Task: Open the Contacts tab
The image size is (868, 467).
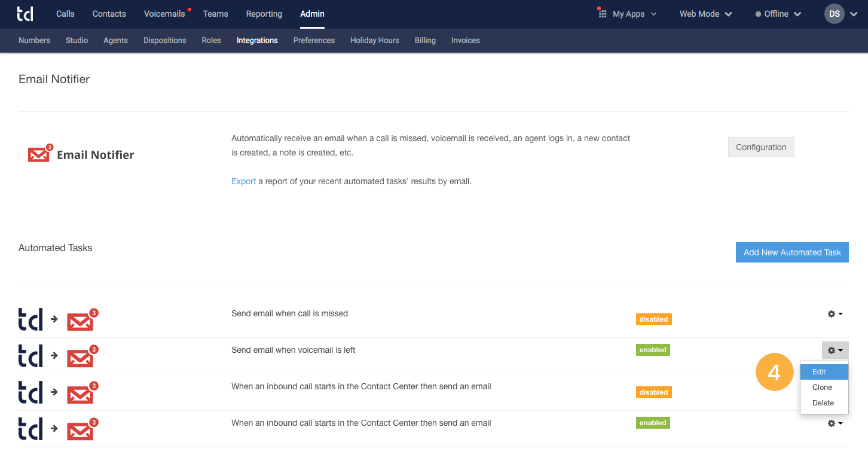Action: (109, 14)
